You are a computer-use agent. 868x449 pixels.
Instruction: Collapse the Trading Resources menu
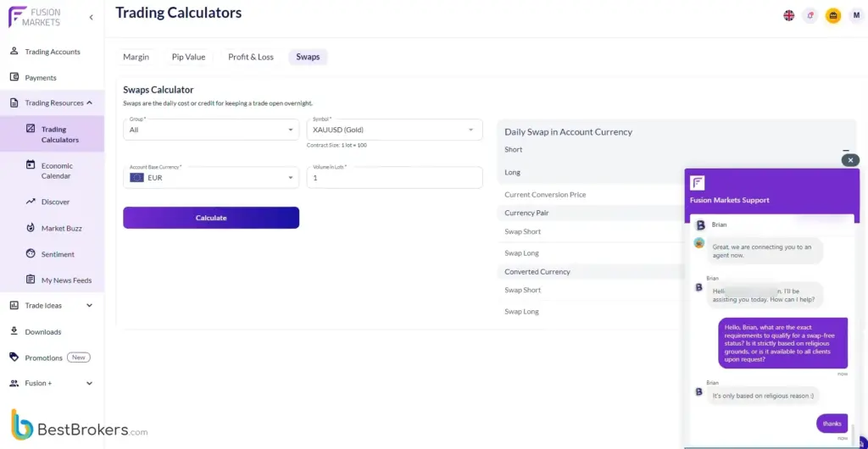[90, 103]
